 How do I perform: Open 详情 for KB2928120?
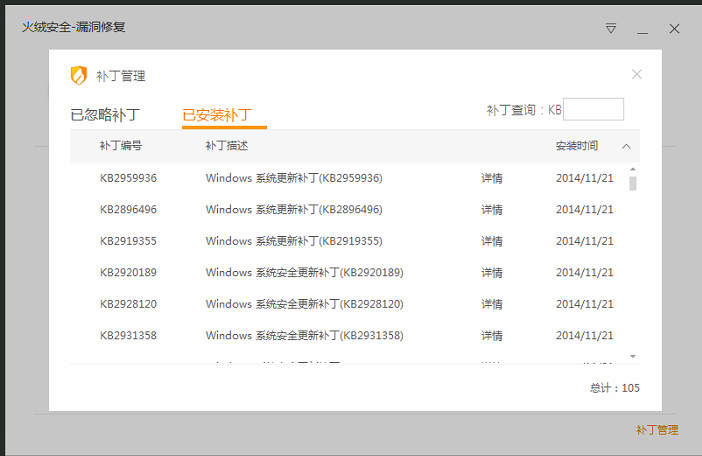click(x=492, y=304)
